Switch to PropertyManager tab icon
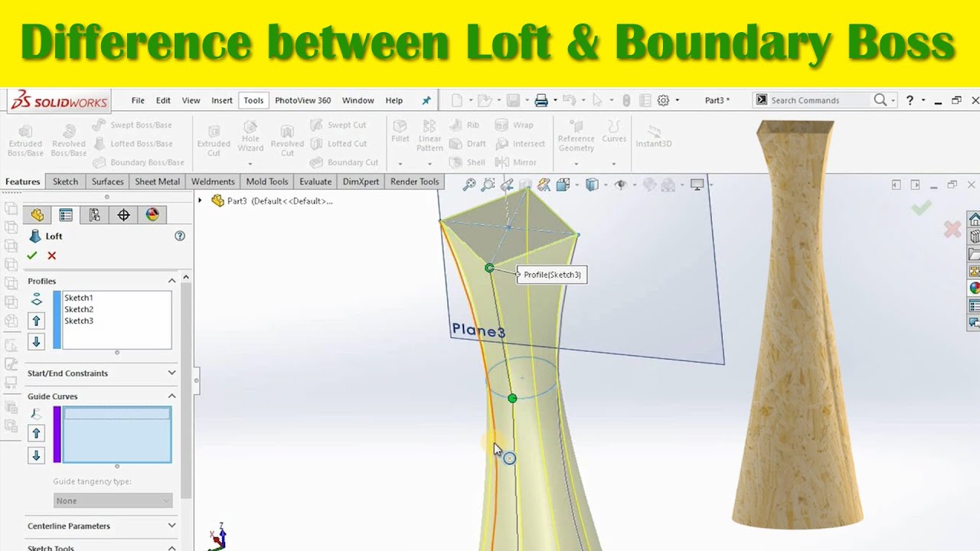 coord(66,215)
